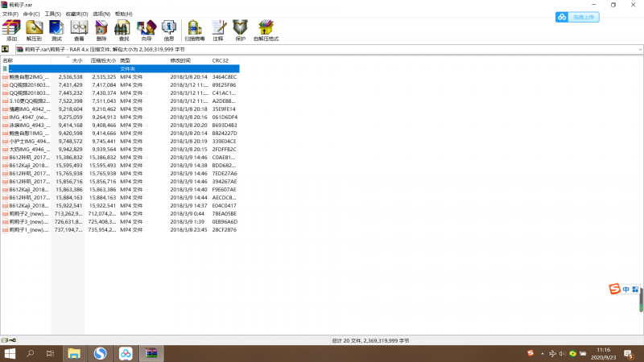Image resolution: width=644 pixels, height=362 pixels.
Task: Click the 解压到 (Extract To) icon
Action: point(34,31)
